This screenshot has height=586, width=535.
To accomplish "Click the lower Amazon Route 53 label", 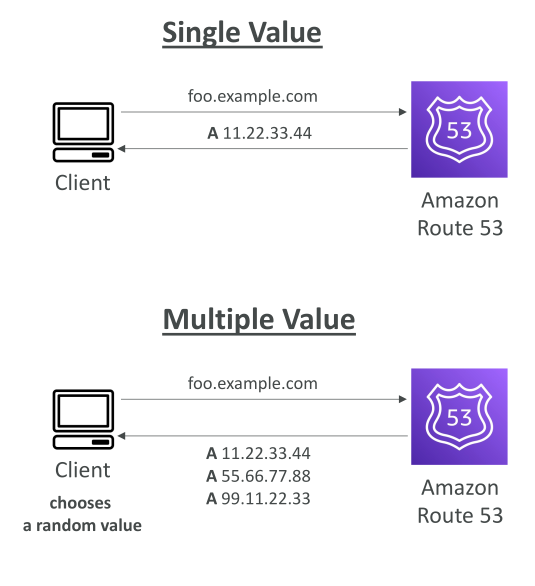I will pyautogui.click(x=460, y=502).
